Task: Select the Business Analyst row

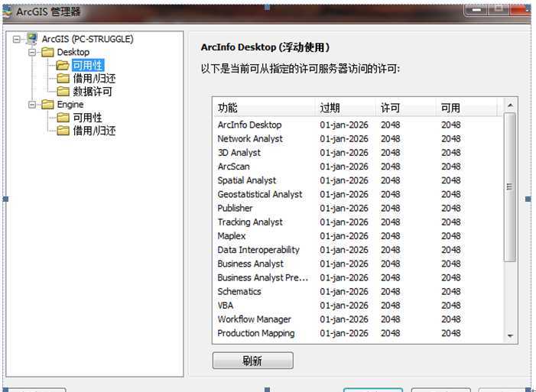Action: 359,264
